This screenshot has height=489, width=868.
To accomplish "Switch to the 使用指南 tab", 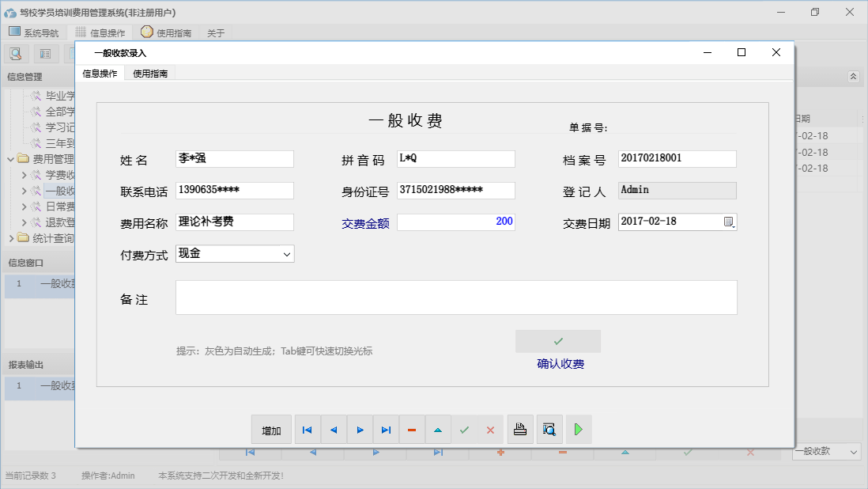I will [x=149, y=71].
